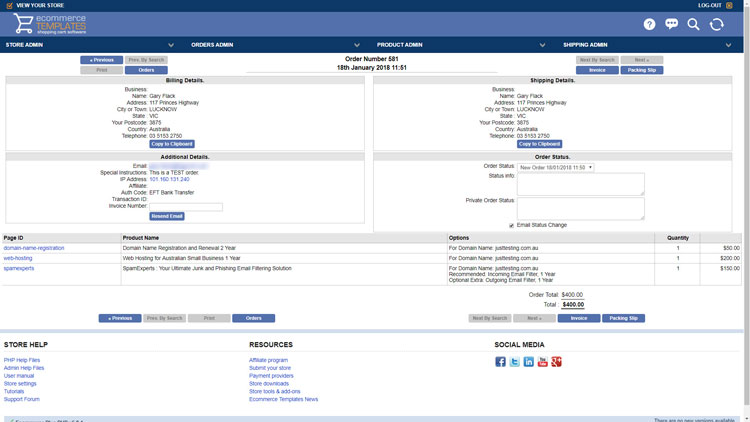This screenshot has width=750, height=422.
Task: Open the LinkedIn social media icon
Action: coord(528,362)
